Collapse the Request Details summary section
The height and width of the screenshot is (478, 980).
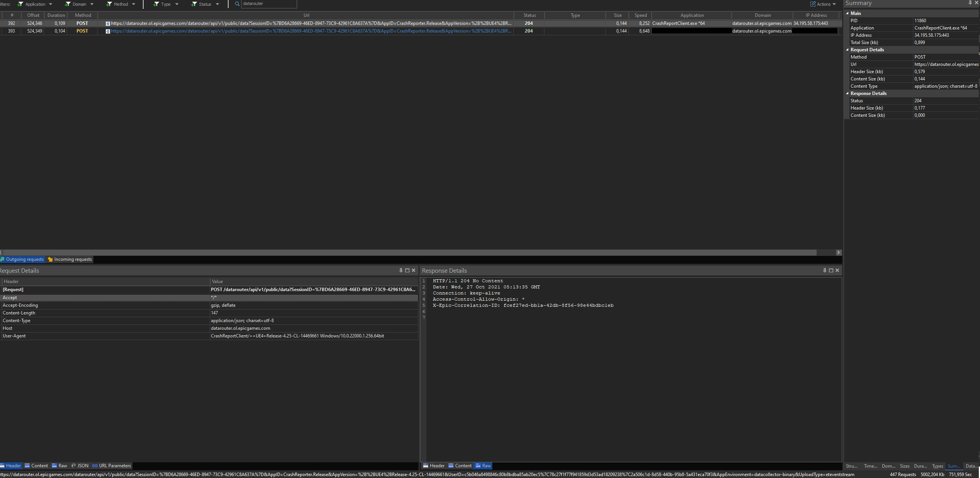point(847,50)
